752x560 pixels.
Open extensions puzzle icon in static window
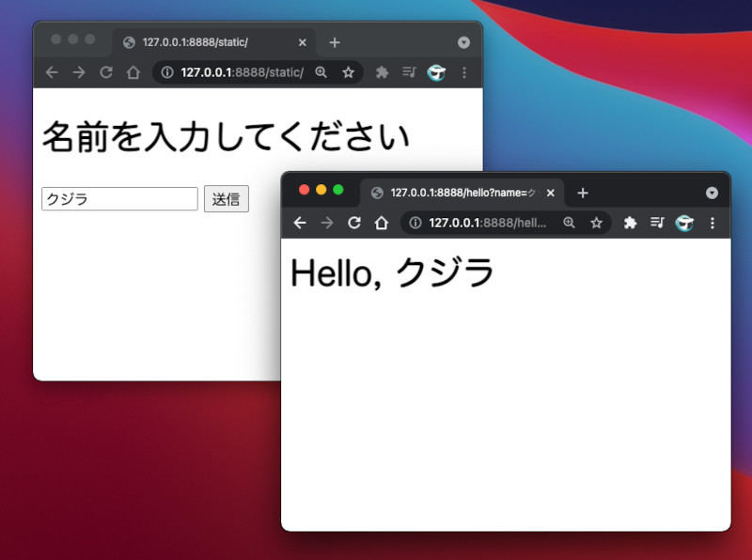[x=382, y=72]
